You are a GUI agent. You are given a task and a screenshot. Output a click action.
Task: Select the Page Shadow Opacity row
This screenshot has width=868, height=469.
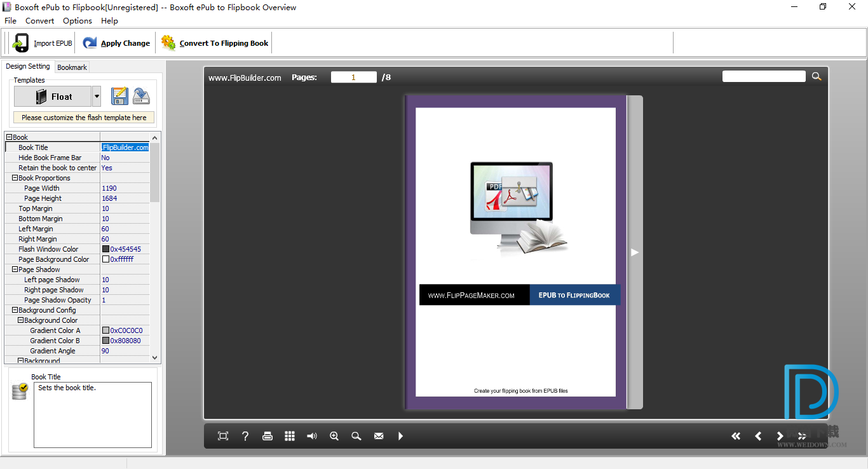78,300
